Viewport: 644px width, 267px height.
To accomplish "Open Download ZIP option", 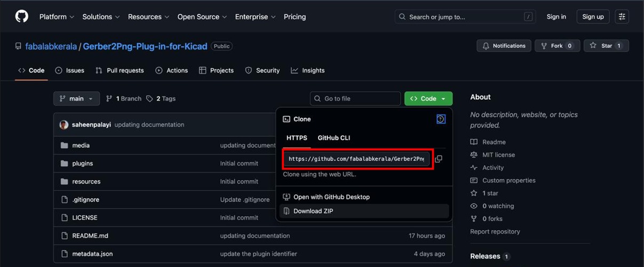I will tap(313, 211).
